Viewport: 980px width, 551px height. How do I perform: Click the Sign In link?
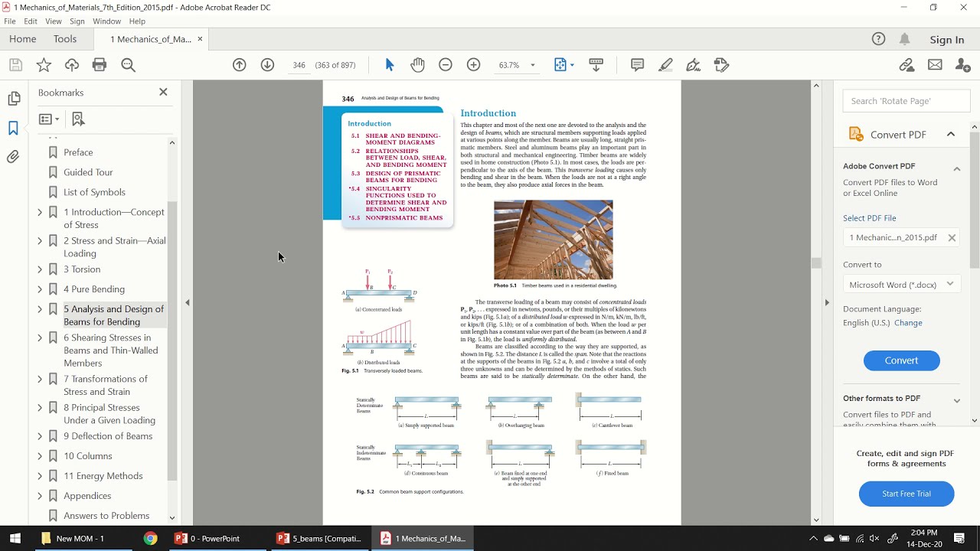[x=947, y=40]
